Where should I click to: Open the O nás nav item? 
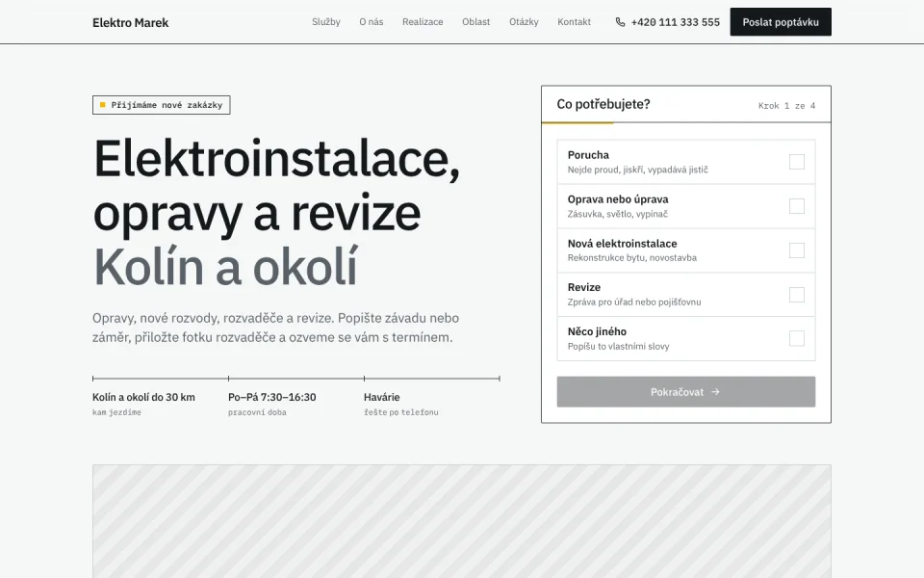pos(372,22)
